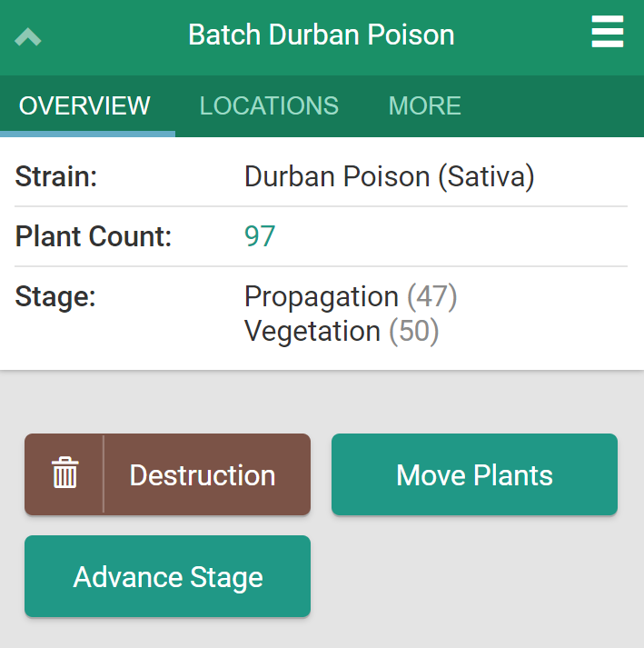Image resolution: width=644 pixels, height=648 pixels.
Task: Select the More tab
Action: (424, 105)
